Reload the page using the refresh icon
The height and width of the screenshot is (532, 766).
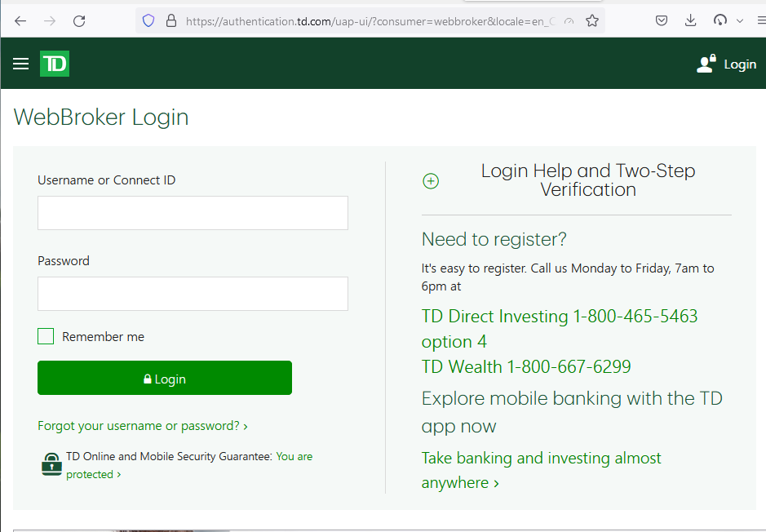(79, 20)
